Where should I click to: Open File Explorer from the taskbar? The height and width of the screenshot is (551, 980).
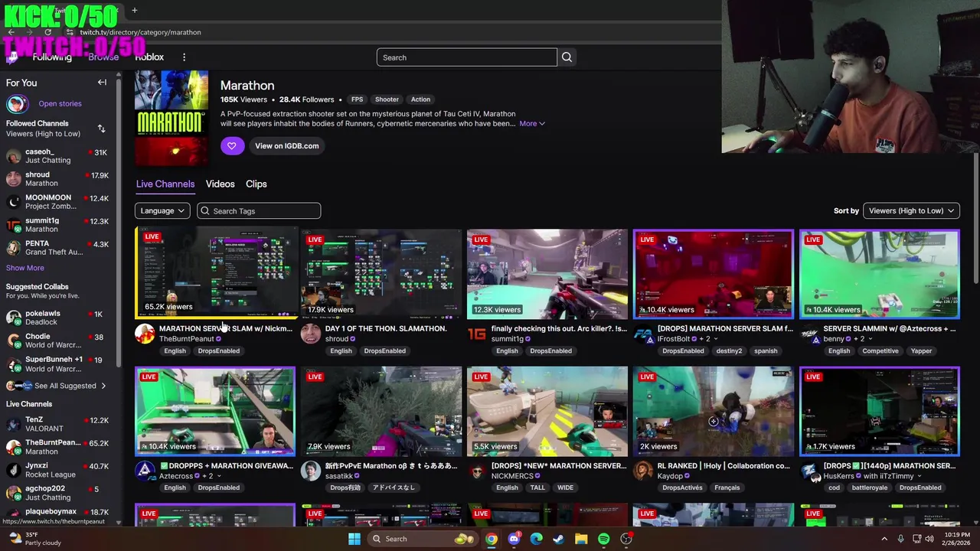pos(581,539)
